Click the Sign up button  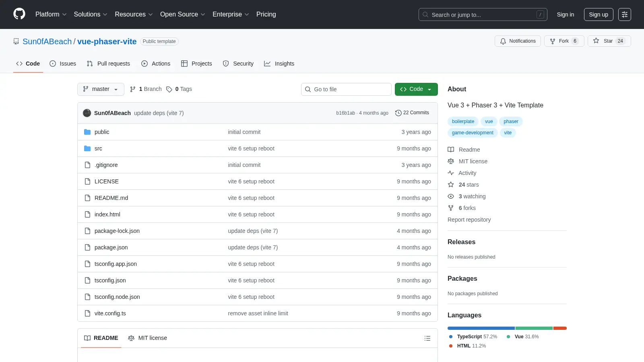[x=599, y=14]
